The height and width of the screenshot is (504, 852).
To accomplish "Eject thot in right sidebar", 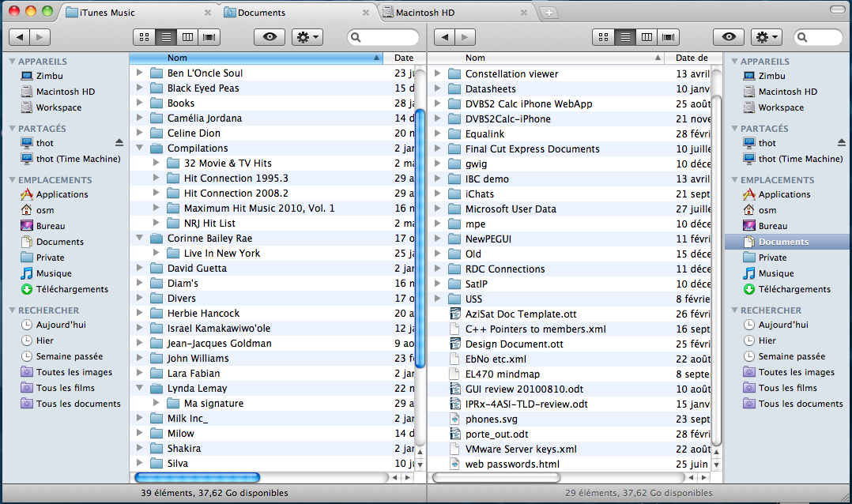I will click(842, 143).
